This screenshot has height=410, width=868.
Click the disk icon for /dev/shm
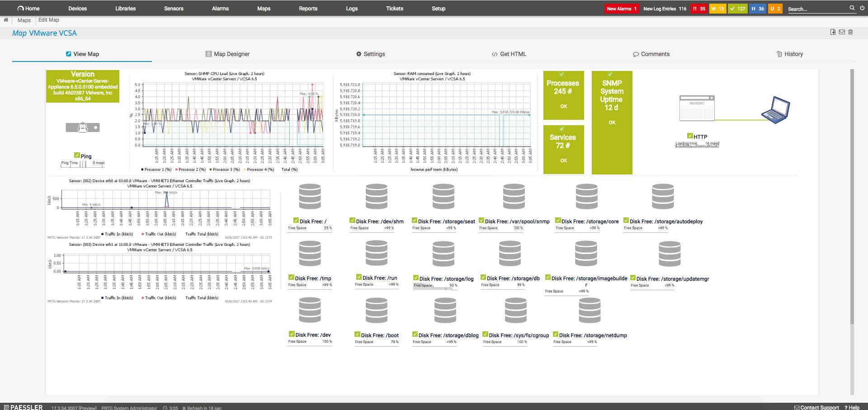[377, 196]
